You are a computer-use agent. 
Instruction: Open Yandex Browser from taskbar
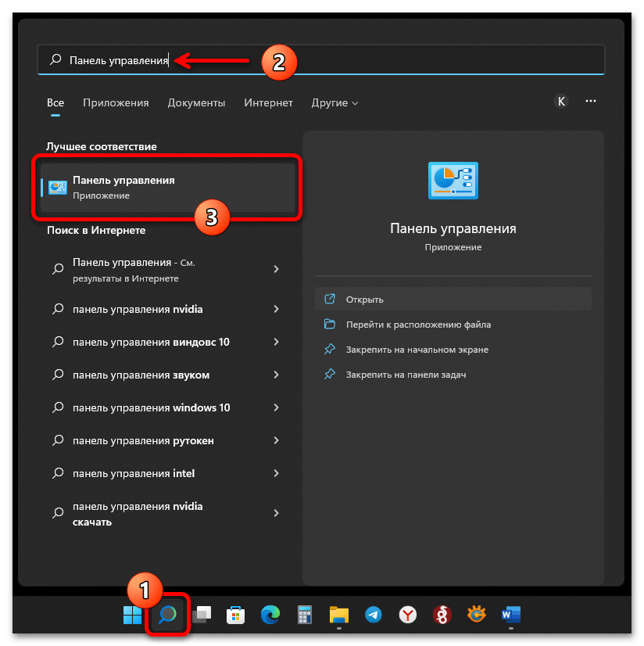coord(408,615)
